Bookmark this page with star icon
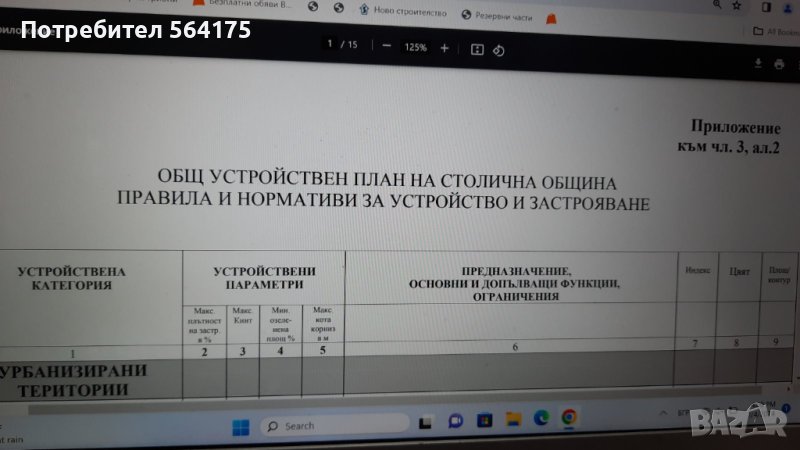 (736, 5)
